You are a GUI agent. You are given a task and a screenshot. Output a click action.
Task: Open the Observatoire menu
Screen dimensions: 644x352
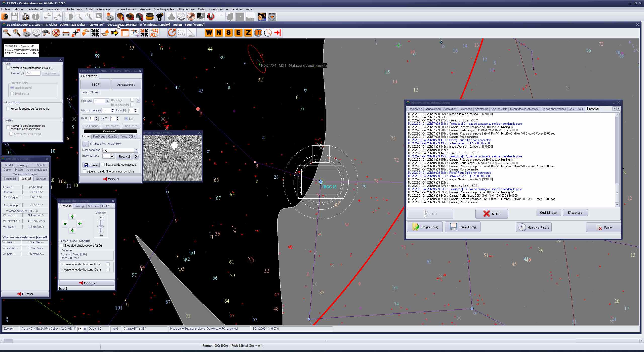click(x=186, y=9)
